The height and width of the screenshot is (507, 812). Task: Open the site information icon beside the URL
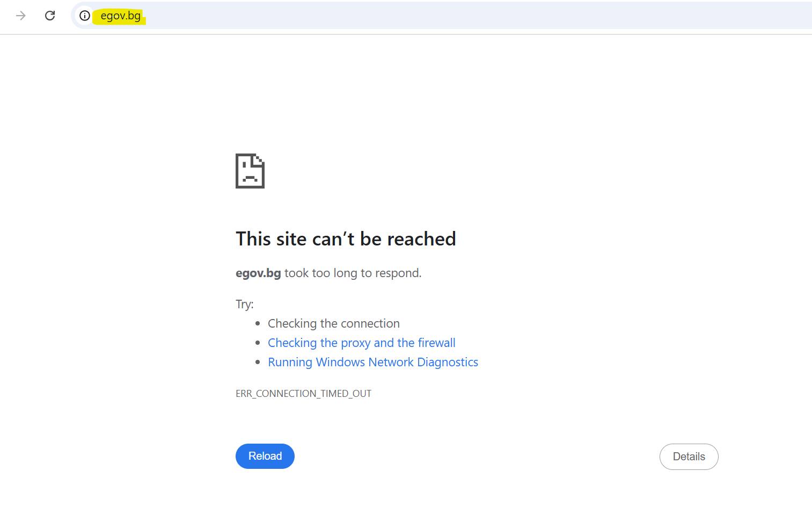pos(85,16)
